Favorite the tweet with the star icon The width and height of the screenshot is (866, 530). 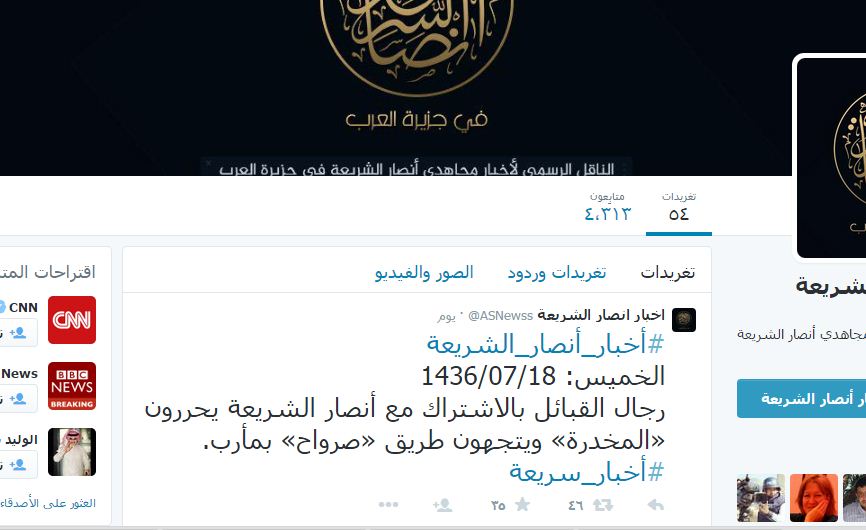(522, 505)
